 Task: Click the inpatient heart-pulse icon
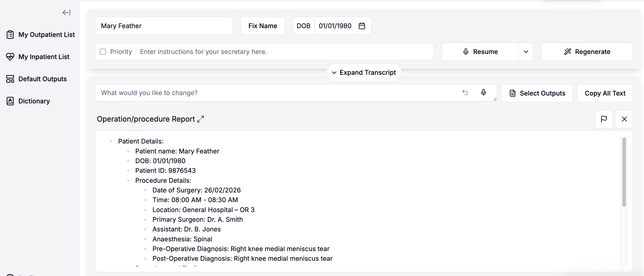click(x=10, y=57)
